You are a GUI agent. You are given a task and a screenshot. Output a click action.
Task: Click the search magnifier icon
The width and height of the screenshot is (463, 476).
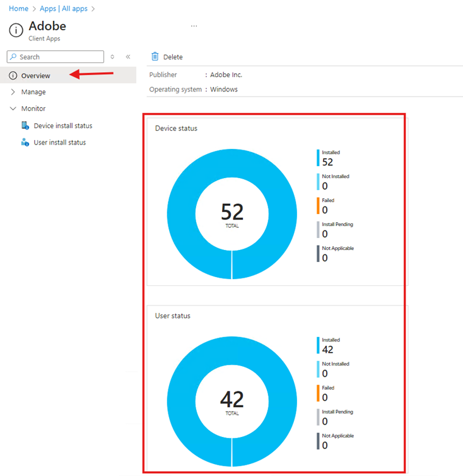[13, 57]
